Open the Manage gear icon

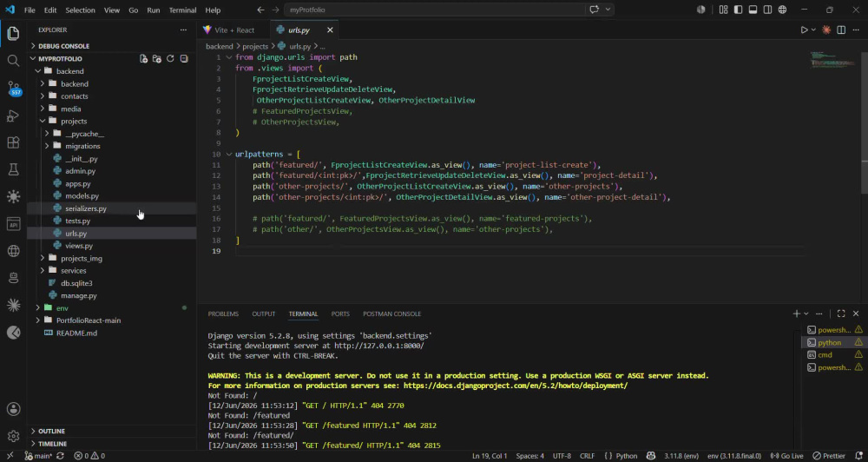[13, 436]
